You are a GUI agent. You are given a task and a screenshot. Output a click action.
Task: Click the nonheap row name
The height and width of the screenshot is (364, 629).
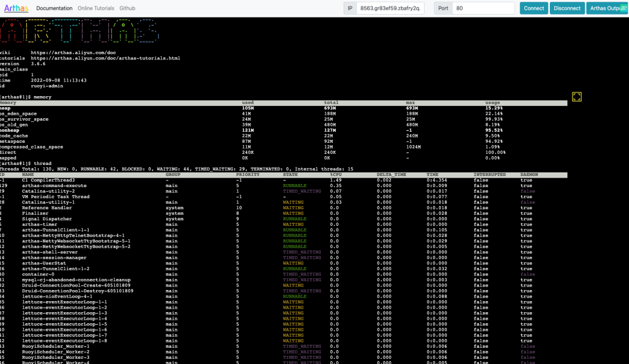point(10,130)
